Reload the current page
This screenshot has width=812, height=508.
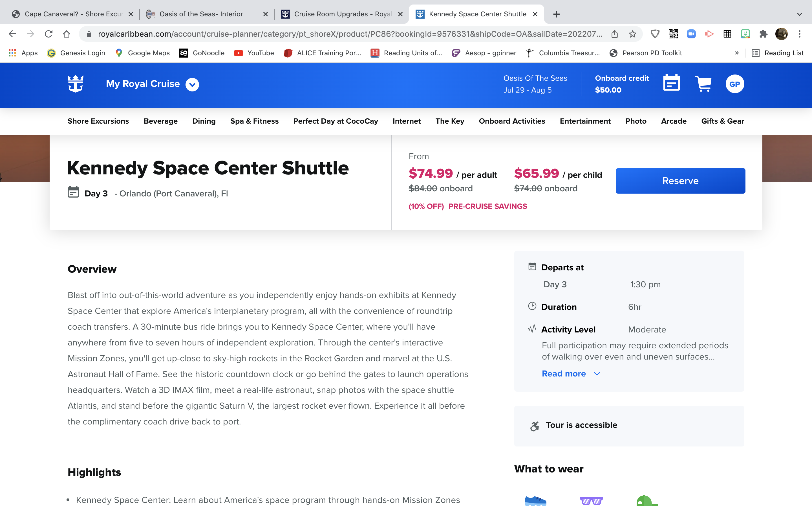(x=49, y=34)
